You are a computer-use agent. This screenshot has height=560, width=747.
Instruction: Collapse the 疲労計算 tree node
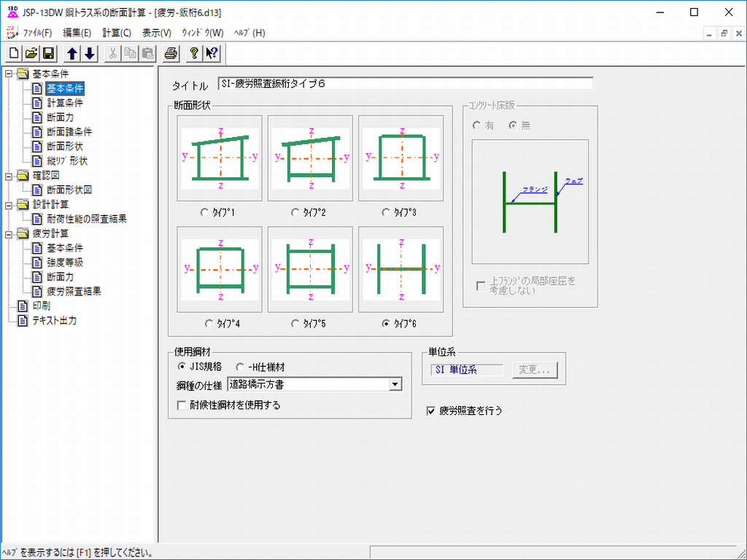pos(9,234)
